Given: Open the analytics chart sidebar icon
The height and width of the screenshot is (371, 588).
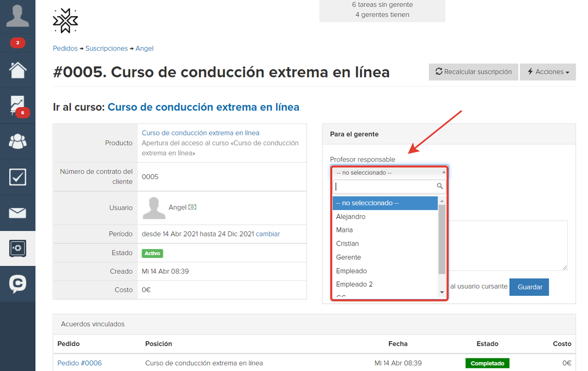Looking at the screenshot, I should 18,105.
